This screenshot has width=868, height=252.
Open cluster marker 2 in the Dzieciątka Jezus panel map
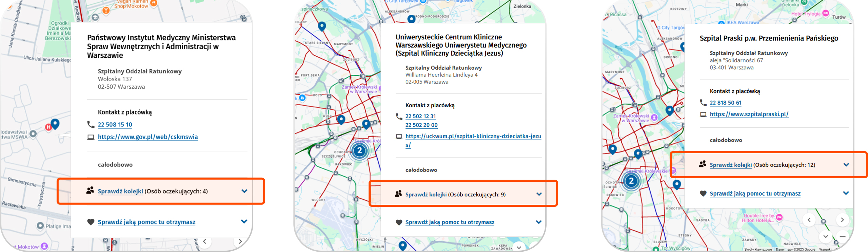(x=359, y=151)
